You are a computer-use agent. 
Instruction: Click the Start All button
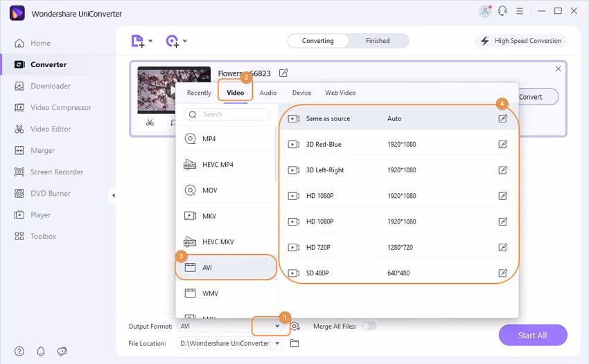[x=533, y=335]
